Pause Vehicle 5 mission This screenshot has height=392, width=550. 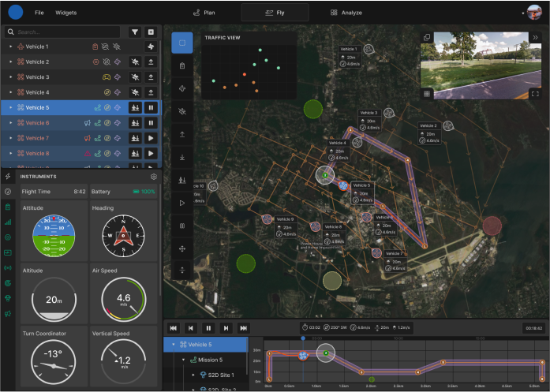(x=151, y=107)
